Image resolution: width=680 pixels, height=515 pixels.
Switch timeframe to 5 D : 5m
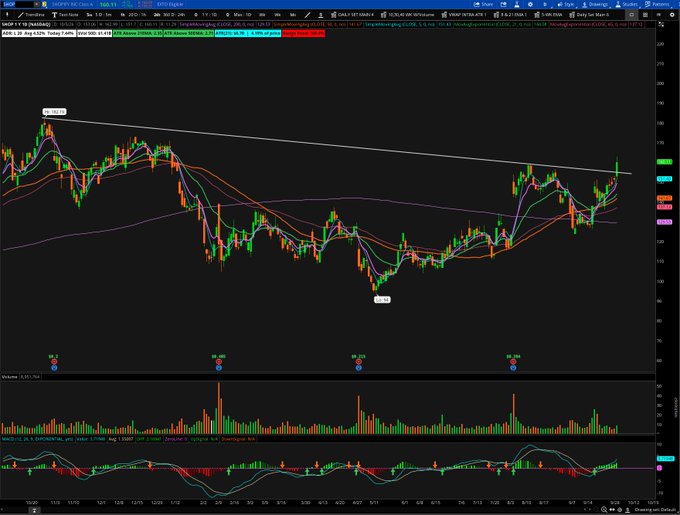(x=99, y=15)
